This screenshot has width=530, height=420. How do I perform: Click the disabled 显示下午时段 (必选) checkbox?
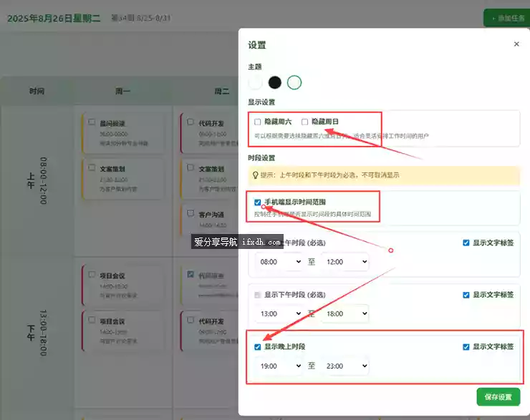(258, 295)
